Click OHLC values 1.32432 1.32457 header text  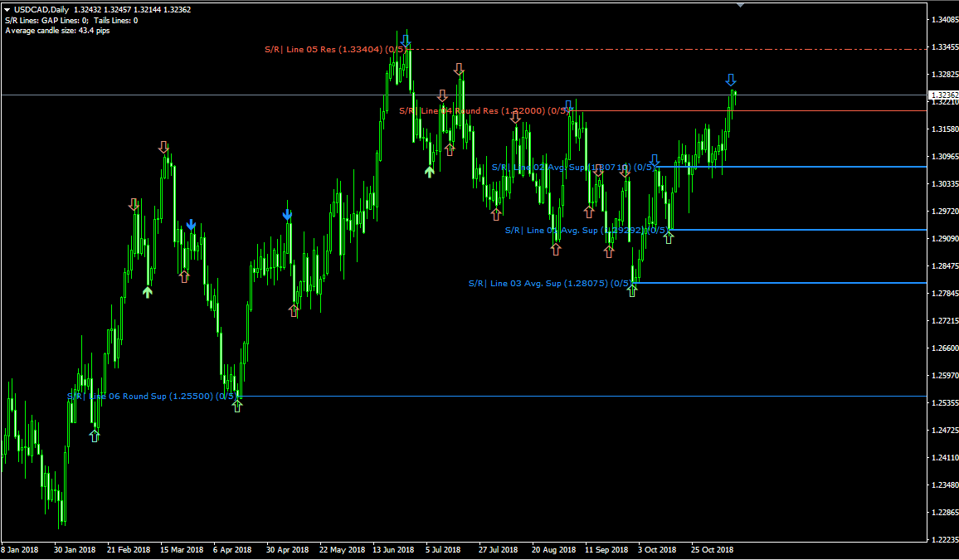[103, 10]
